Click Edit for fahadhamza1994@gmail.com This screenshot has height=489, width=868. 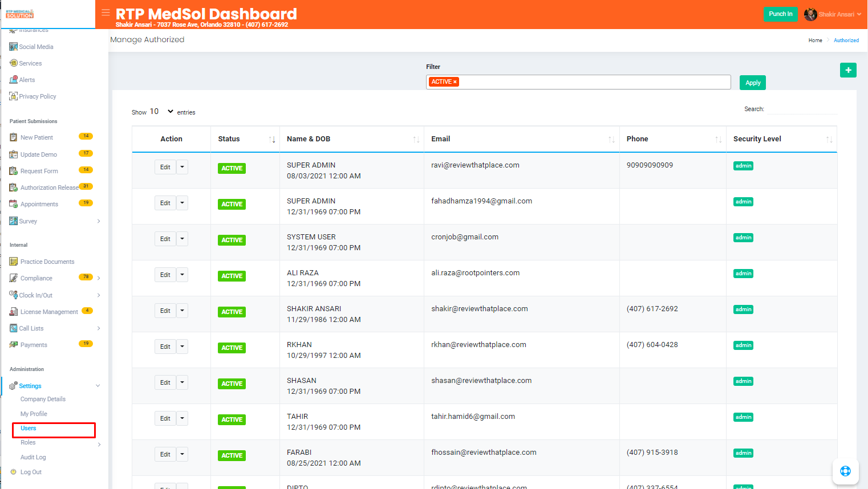[165, 203]
